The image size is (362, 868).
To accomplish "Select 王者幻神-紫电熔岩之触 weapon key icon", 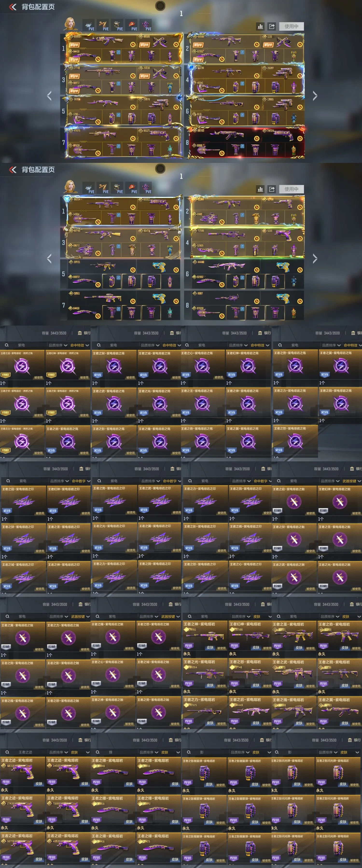I will (339, 502).
